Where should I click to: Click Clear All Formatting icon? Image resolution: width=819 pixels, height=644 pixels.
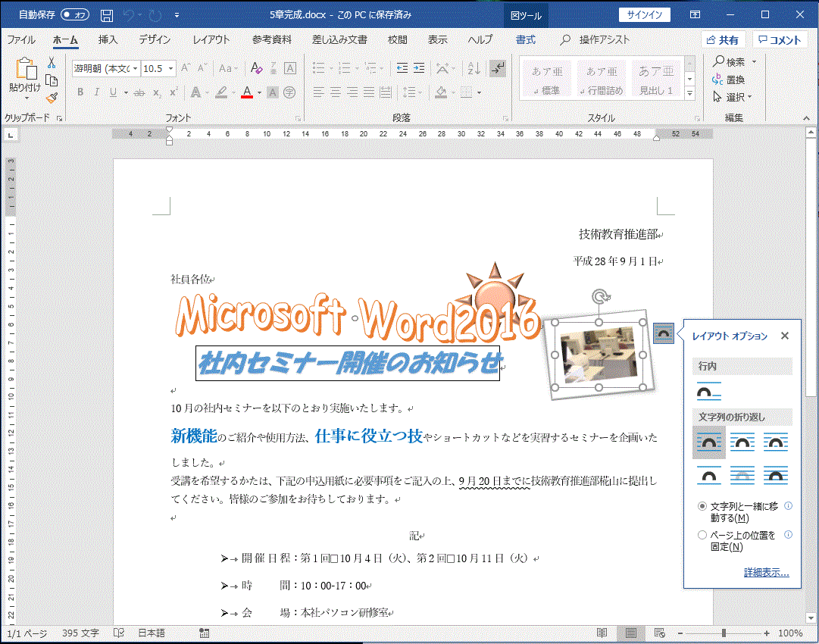click(256, 68)
